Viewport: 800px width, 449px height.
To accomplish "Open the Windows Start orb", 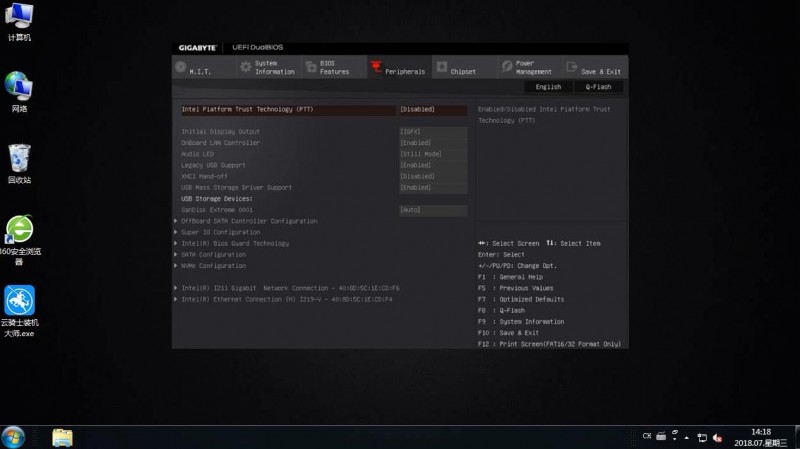I will 13,437.
